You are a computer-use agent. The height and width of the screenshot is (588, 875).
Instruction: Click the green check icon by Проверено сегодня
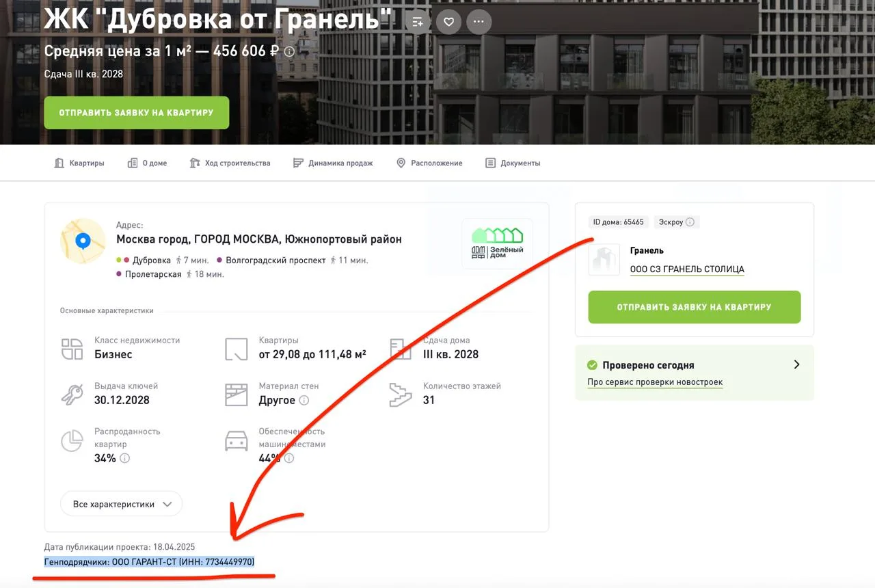(x=592, y=365)
